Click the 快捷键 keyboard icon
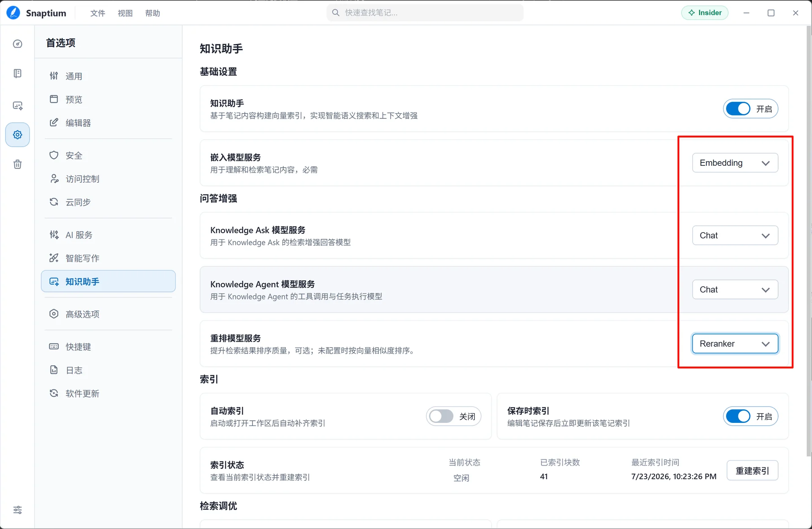 pos(54,346)
